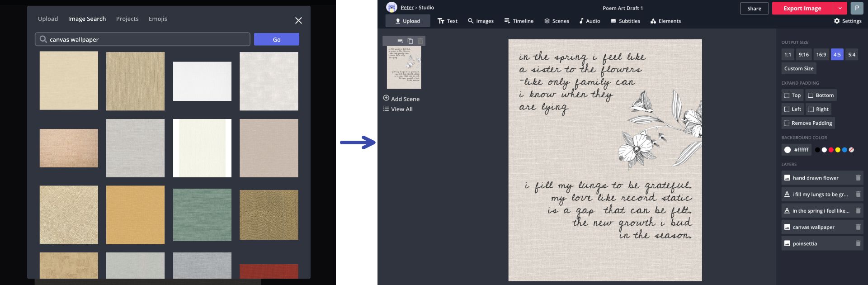The image size is (868, 285).
Task: Open the #ffffff background color picker
Action: tap(796, 150)
